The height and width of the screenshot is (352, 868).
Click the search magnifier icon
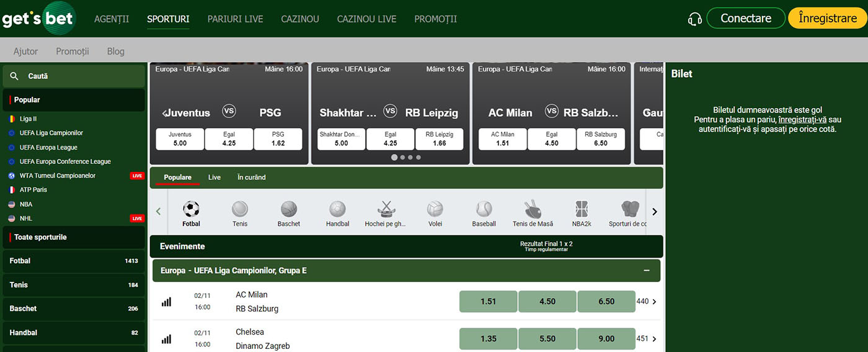pos(15,76)
